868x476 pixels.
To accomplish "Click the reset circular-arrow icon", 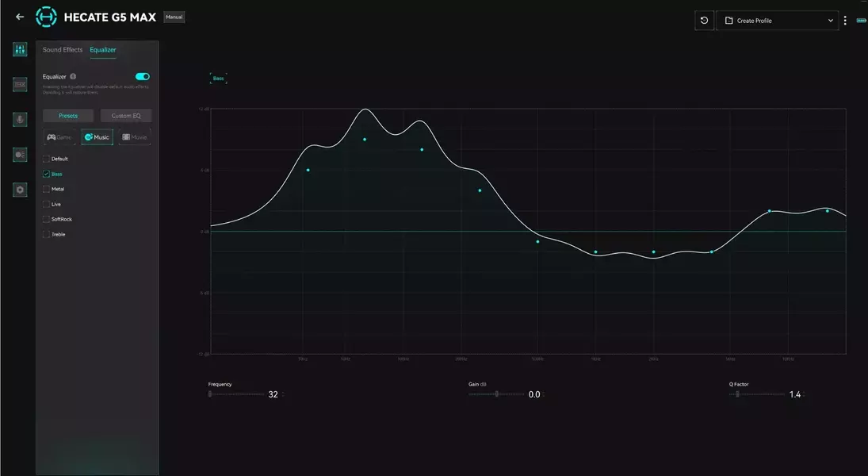I will coord(704,21).
